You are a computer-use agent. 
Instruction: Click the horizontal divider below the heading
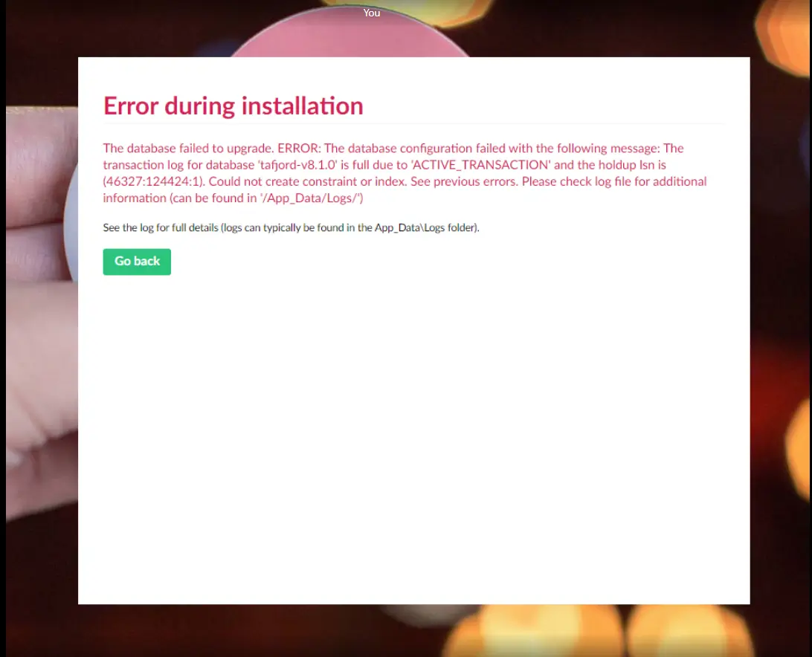[x=413, y=125]
